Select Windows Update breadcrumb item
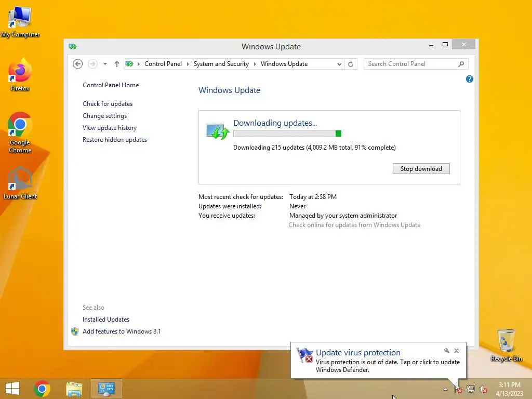Screen dimensions: 532x399 284,64
